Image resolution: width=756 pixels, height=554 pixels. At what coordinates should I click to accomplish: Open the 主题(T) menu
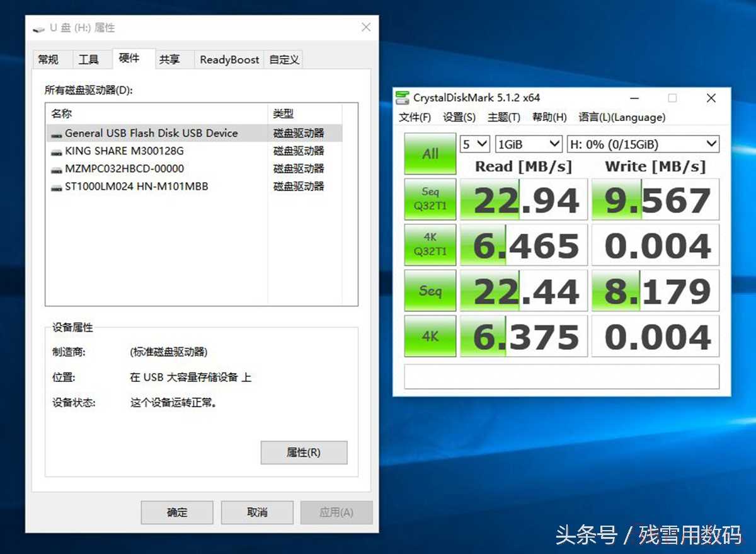click(x=504, y=117)
